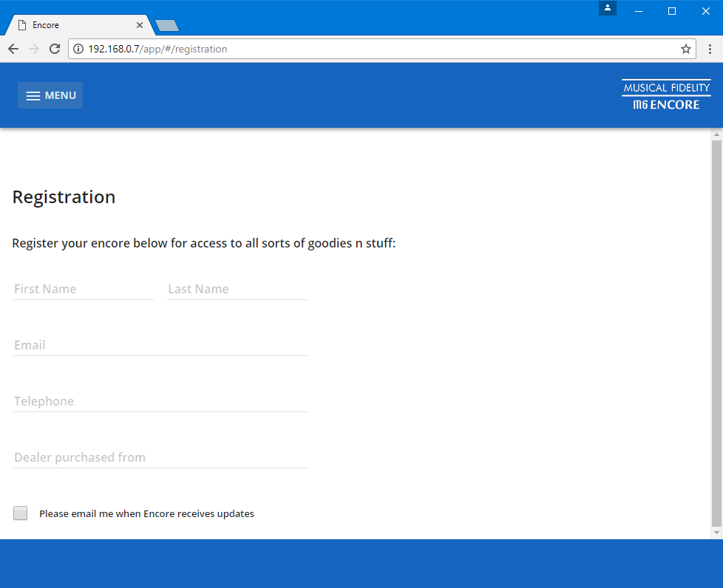Select the Encore browser tab
This screenshot has height=588, width=723.
point(78,25)
